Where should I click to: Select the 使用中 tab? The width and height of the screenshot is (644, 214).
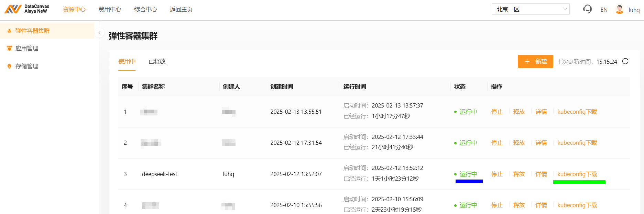(x=127, y=61)
